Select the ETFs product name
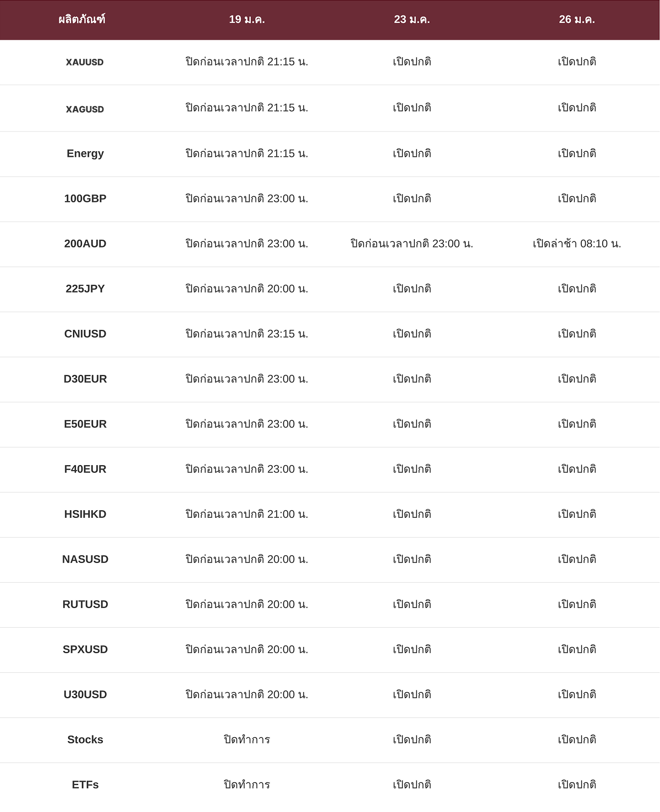This screenshot has height=812, width=660. point(85,785)
